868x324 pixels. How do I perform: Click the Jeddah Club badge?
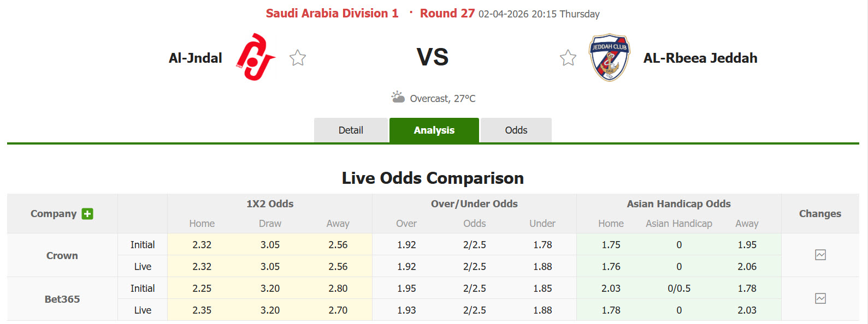pos(608,58)
